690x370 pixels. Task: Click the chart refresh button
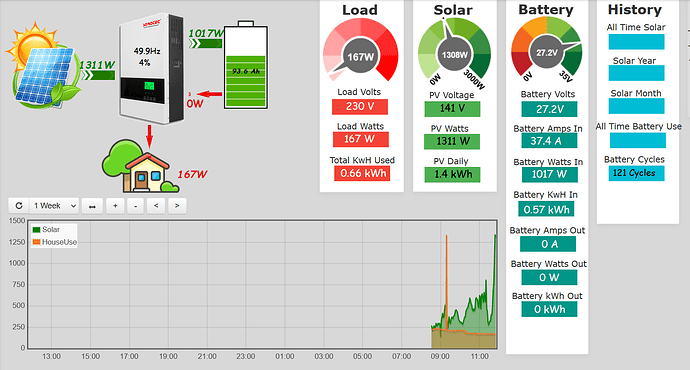pyautogui.click(x=19, y=206)
